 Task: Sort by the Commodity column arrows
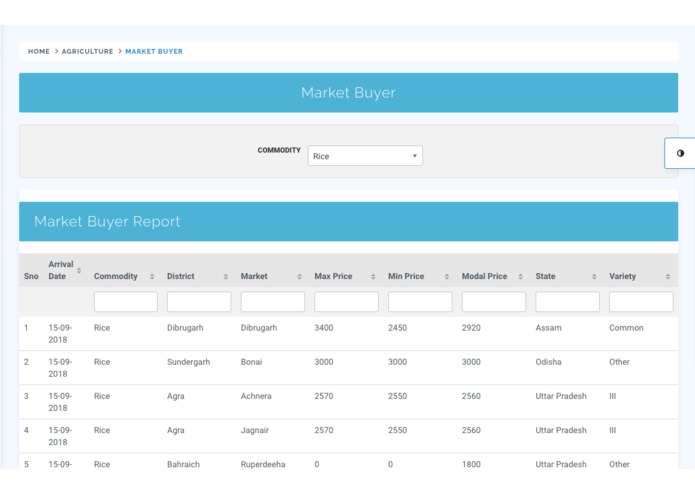click(x=152, y=276)
